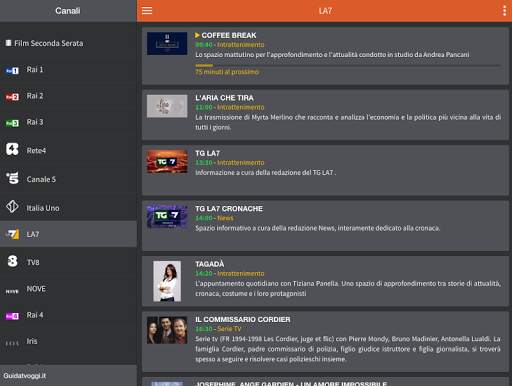Click the Rete4 channel logo
This screenshot has width=512, height=386.
[12, 149]
